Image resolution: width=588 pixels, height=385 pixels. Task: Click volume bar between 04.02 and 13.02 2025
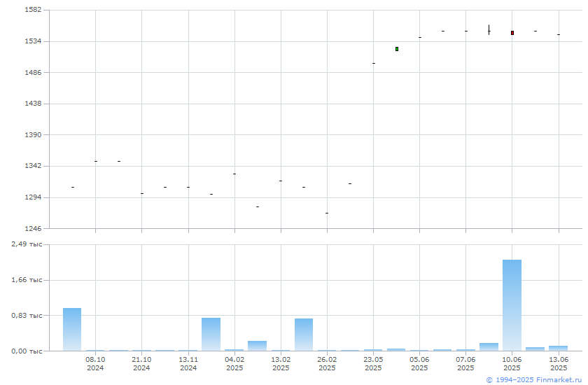pos(258,346)
